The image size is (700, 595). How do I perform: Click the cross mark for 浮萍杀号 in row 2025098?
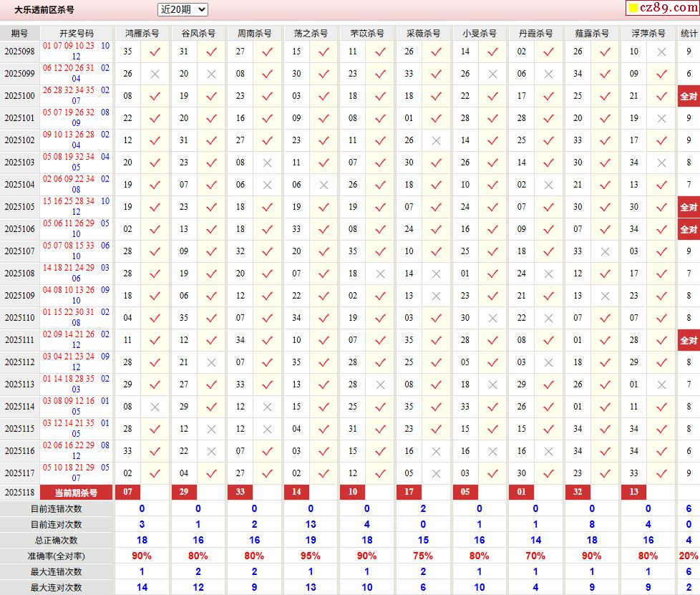pos(661,52)
